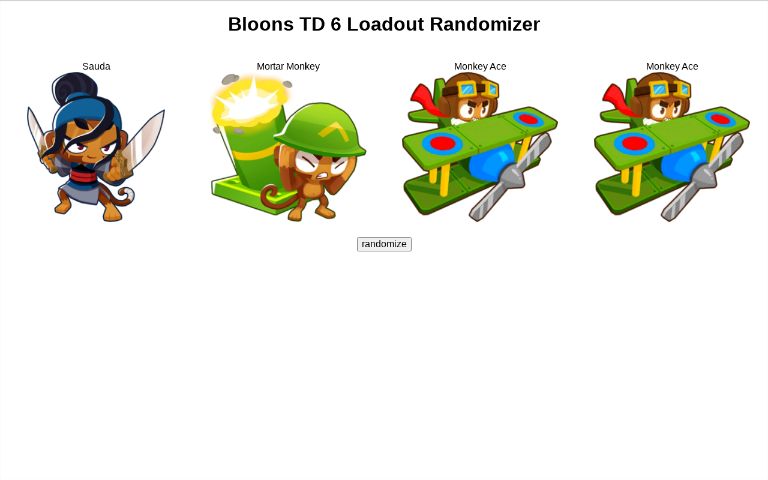
Task: Click the Monkey Ace label above third tower
Action: [480, 66]
